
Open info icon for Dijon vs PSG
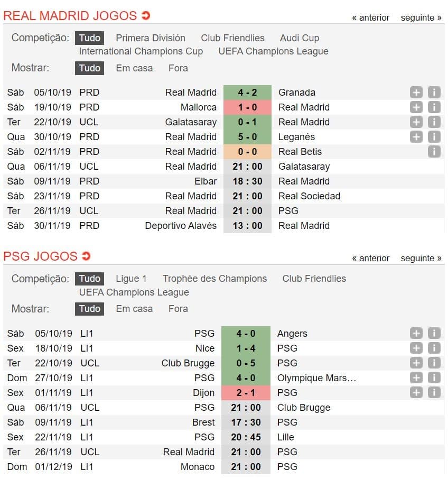pos(434,392)
